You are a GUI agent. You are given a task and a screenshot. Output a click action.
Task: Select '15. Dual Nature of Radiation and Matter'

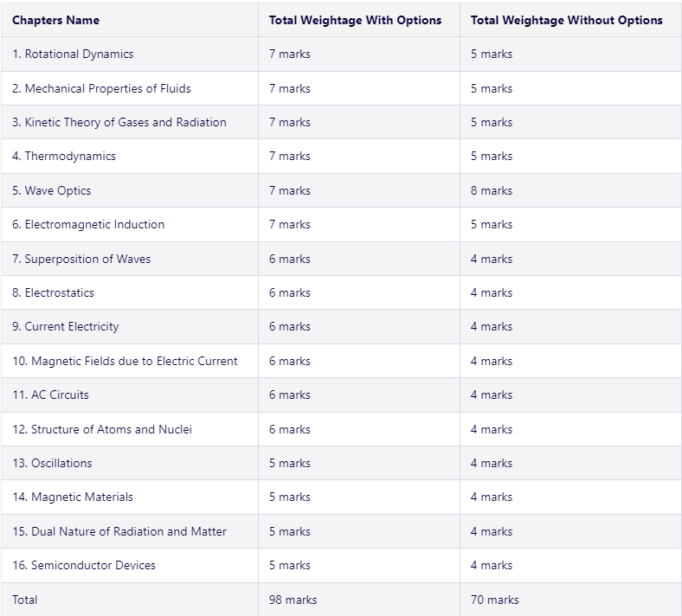pos(119,531)
